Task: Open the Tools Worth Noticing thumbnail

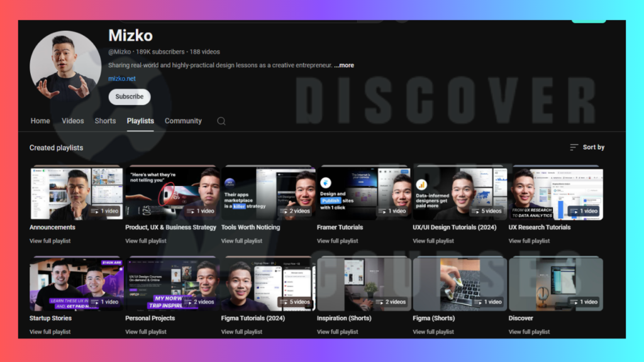Action: [268, 193]
